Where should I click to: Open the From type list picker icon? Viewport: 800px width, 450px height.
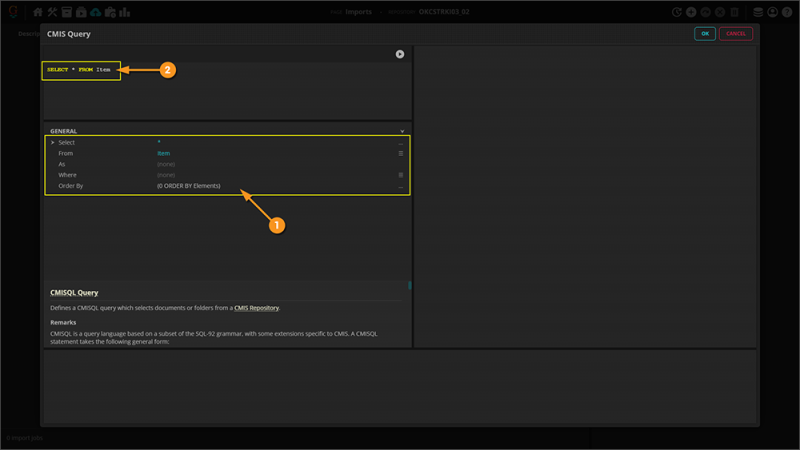(401, 153)
